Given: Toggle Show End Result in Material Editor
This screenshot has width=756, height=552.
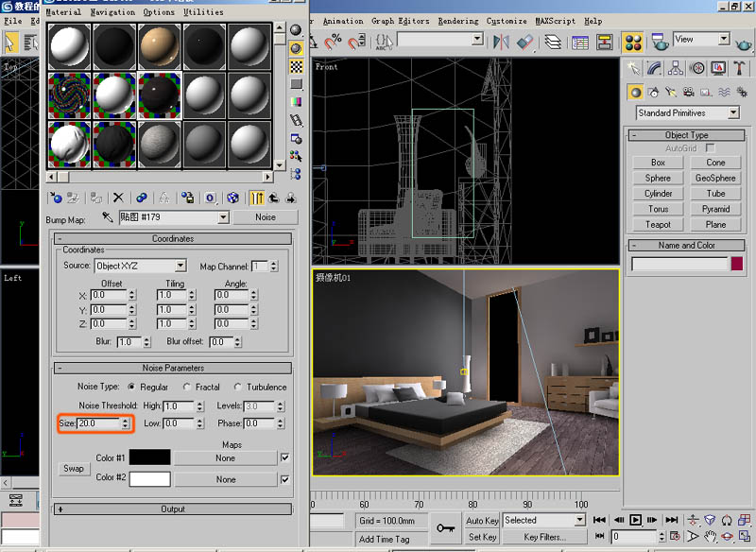Looking at the screenshot, I should pos(257,198).
